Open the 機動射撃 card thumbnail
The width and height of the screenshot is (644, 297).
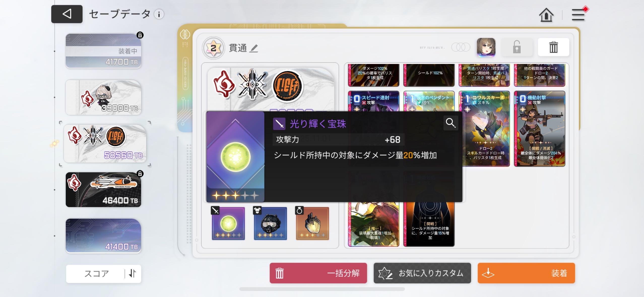tap(539, 129)
